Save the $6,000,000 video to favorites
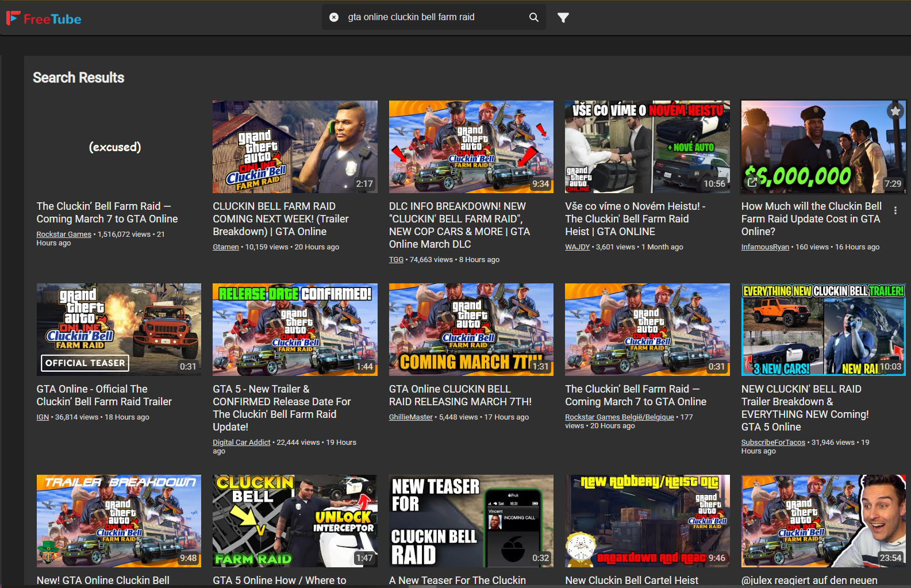The height and width of the screenshot is (588, 911). tap(895, 111)
